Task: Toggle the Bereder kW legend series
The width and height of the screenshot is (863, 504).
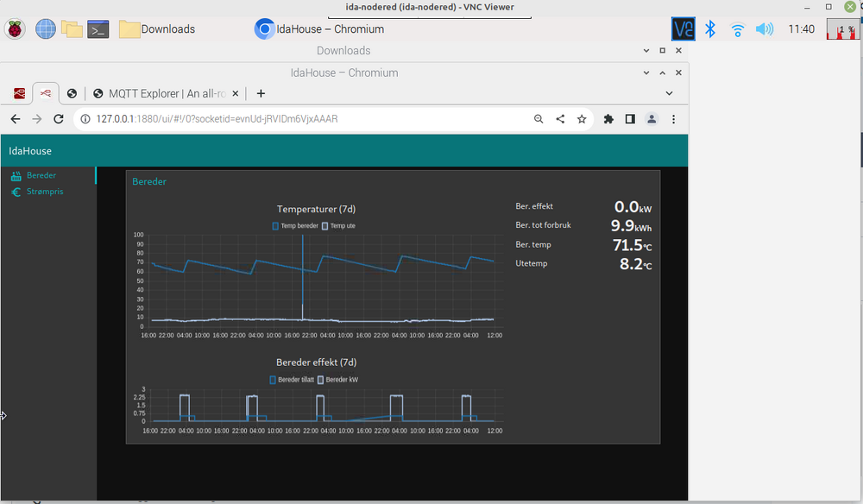Action: click(x=341, y=380)
